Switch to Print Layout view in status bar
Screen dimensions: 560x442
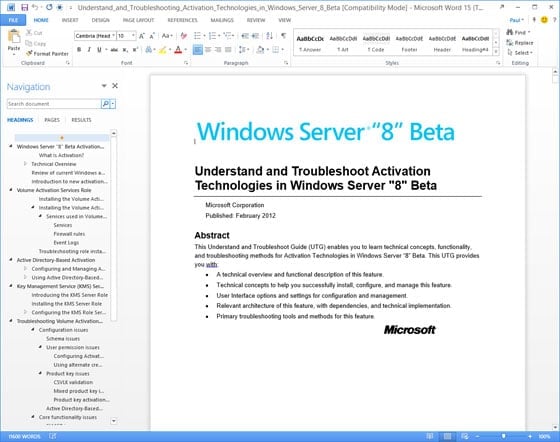pos(447,436)
